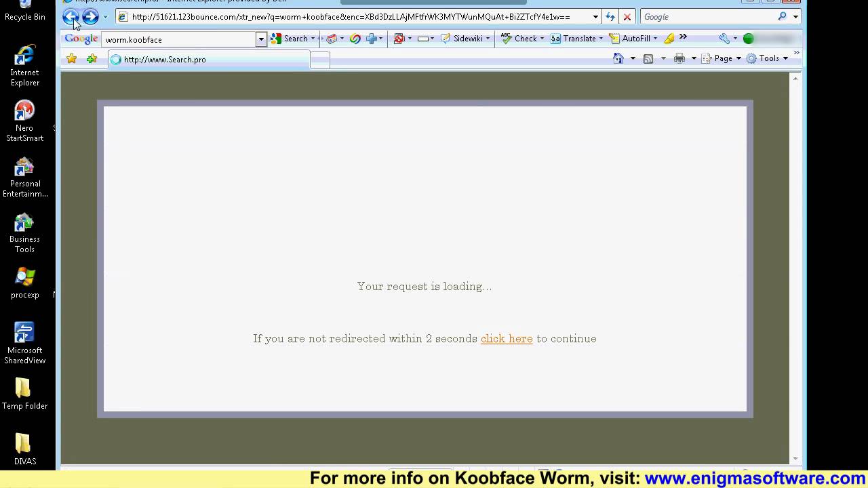Edit the worm.koobface toolbar search field
Screen dimensions: 868x488
click(179, 39)
